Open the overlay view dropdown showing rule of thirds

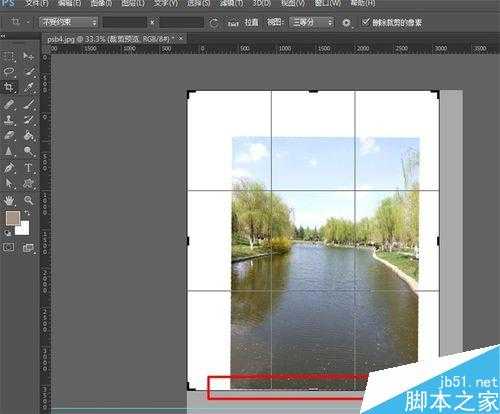pyautogui.click(x=312, y=22)
